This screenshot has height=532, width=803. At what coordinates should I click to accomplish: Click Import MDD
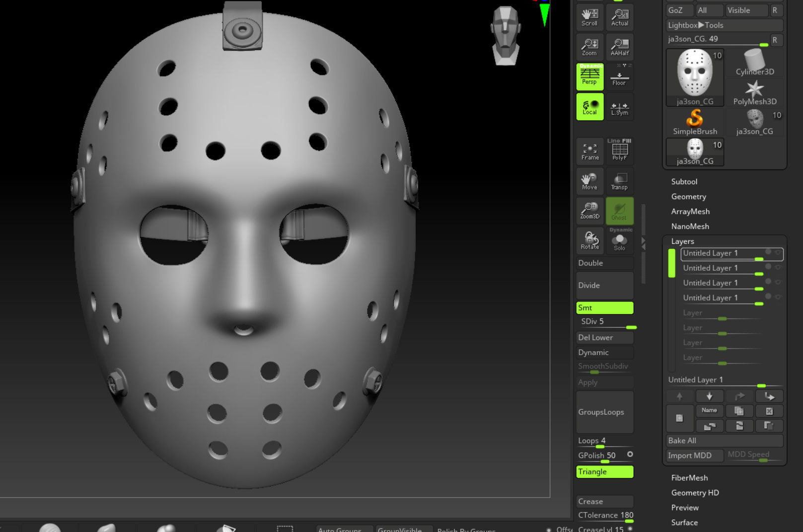pos(694,456)
